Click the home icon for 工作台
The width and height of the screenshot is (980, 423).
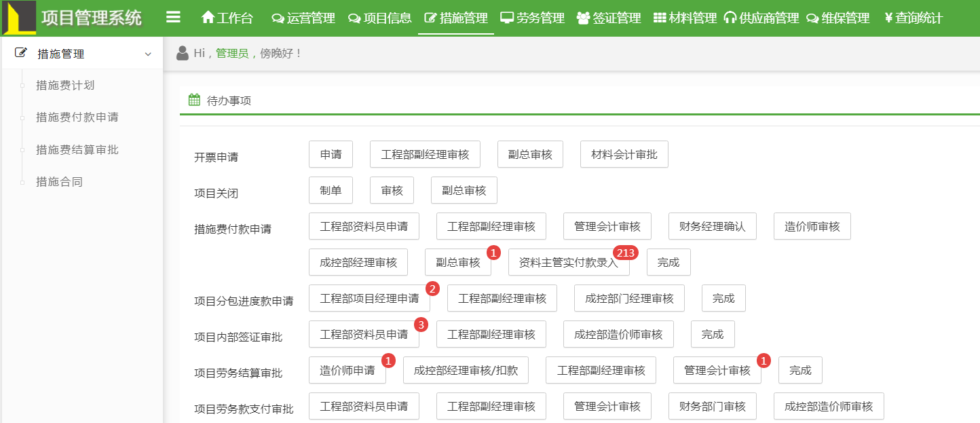208,18
